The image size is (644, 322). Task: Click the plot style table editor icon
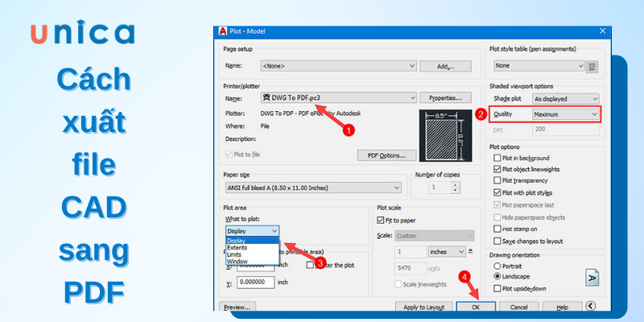592,66
